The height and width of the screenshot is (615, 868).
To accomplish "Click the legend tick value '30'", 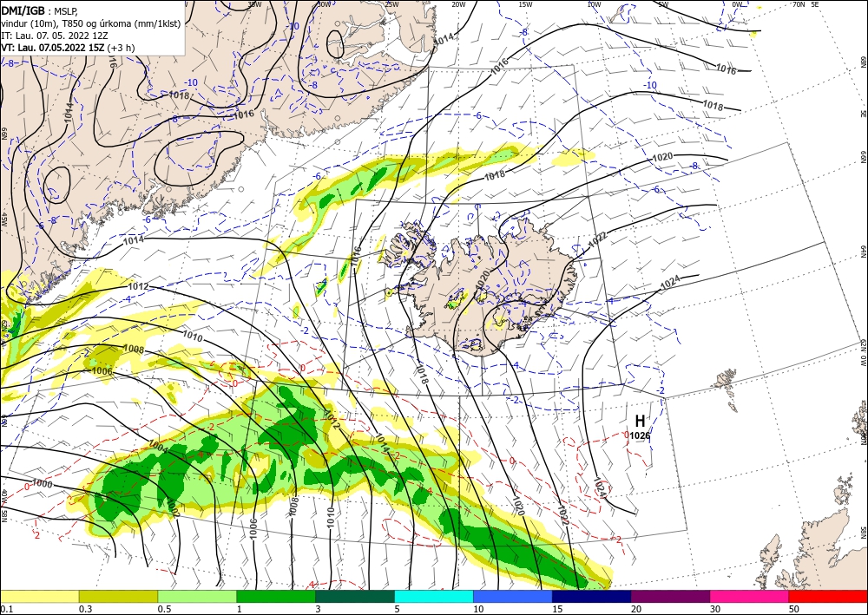I will tap(716, 609).
